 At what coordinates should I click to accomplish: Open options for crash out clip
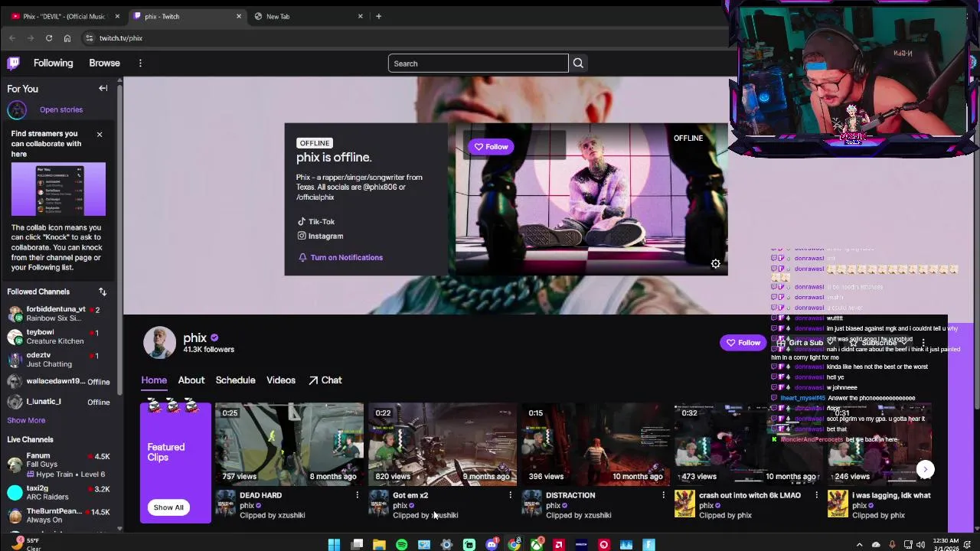tap(816, 495)
